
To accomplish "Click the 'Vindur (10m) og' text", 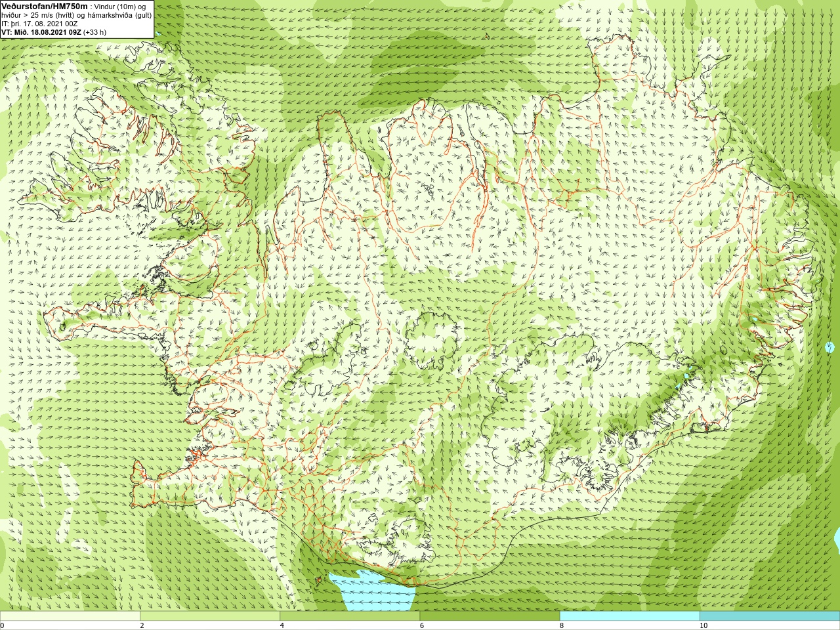I will 121,6.
